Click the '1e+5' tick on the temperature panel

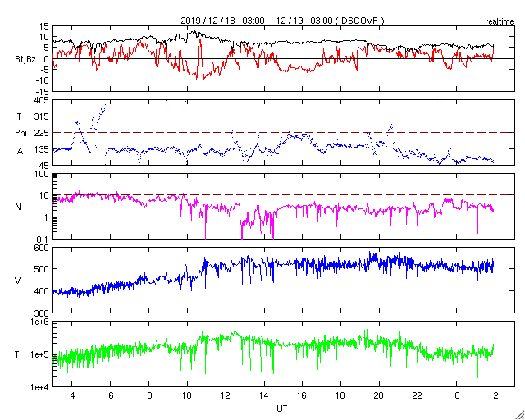point(40,354)
